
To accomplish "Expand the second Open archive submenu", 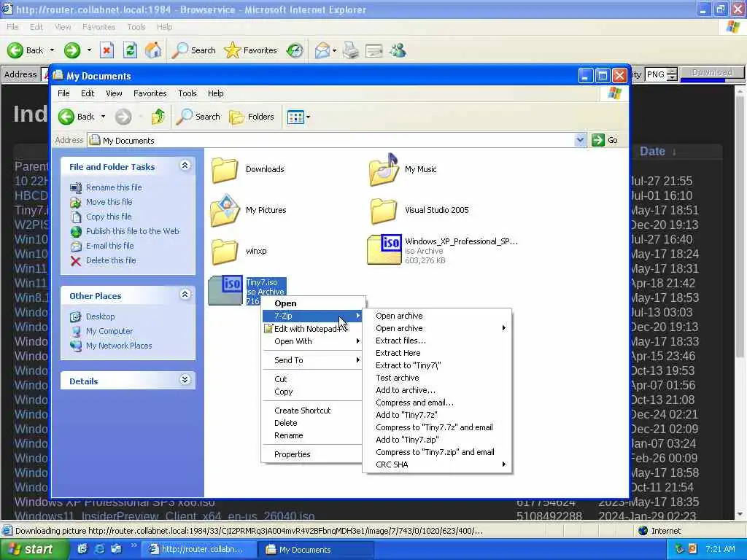I will coord(504,328).
